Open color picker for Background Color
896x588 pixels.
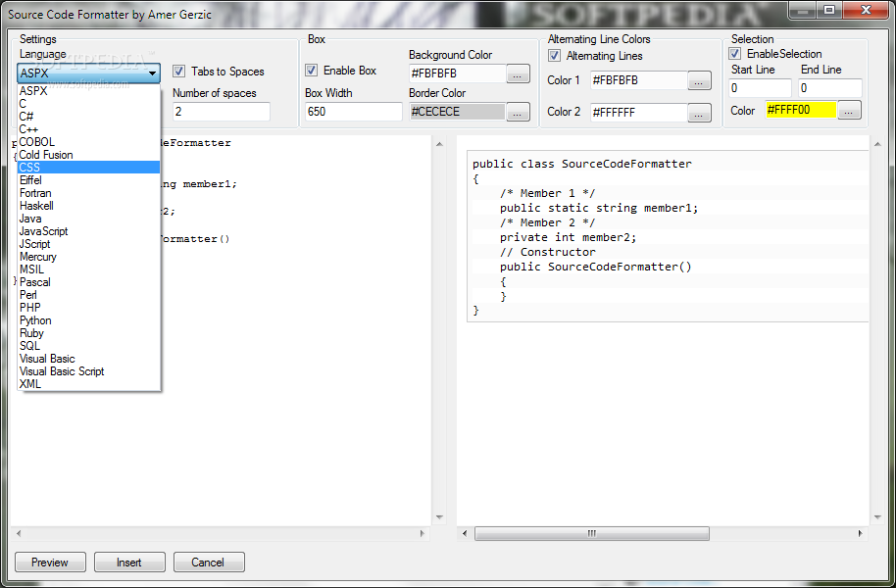tap(518, 73)
